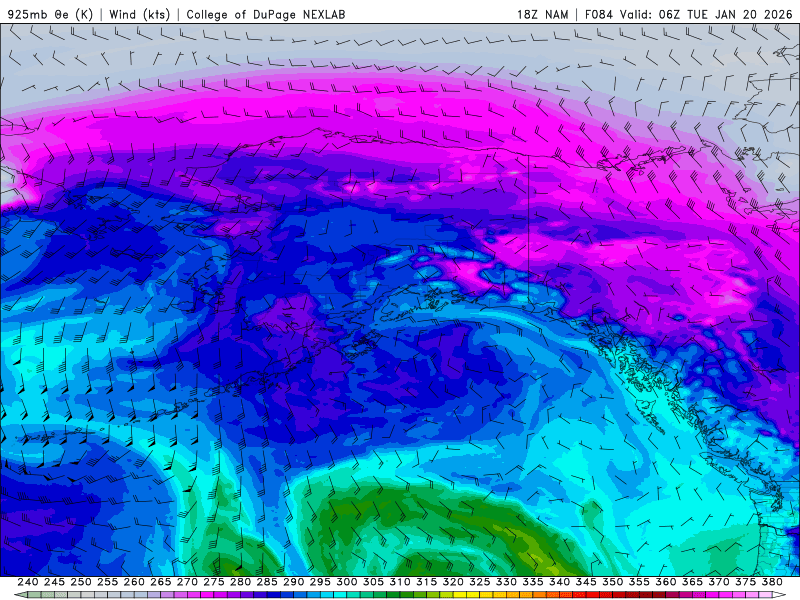This screenshot has height=600, width=800.
Task: Click the 300 legend label
Action: click(346, 582)
